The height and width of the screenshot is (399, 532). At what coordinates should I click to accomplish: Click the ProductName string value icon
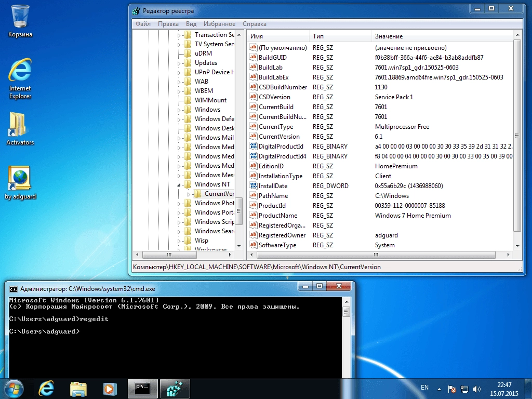(x=254, y=215)
